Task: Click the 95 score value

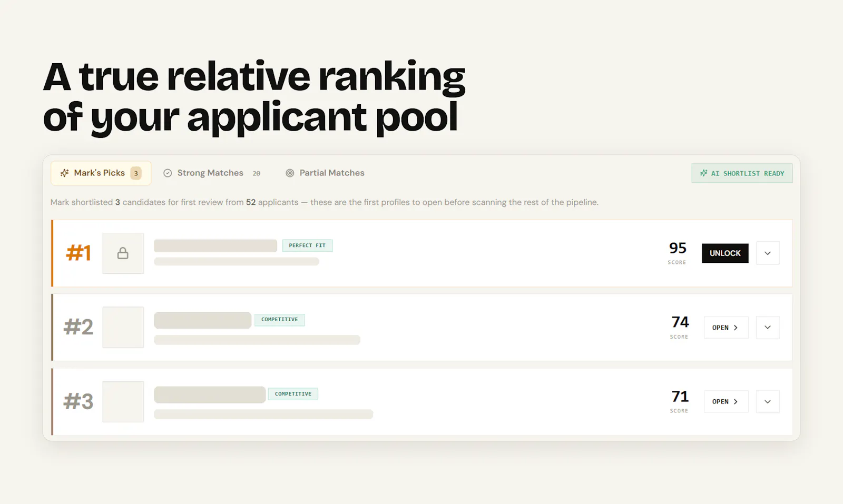Action: coord(678,248)
